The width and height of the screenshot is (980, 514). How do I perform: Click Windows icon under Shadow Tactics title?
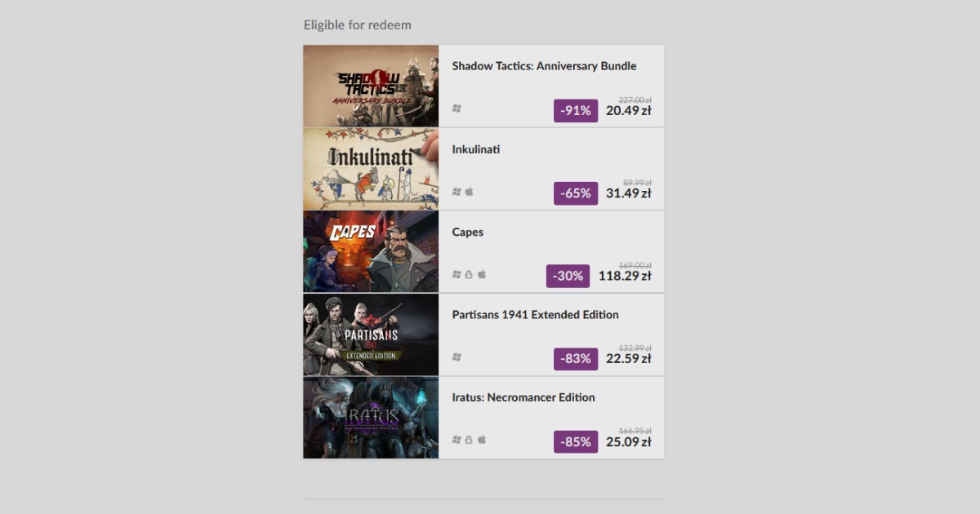pyautogui.click(x=457, y=109)
